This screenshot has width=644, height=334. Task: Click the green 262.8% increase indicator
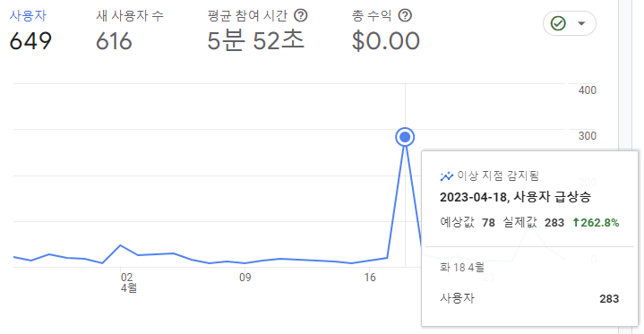[x=596, y=223]
